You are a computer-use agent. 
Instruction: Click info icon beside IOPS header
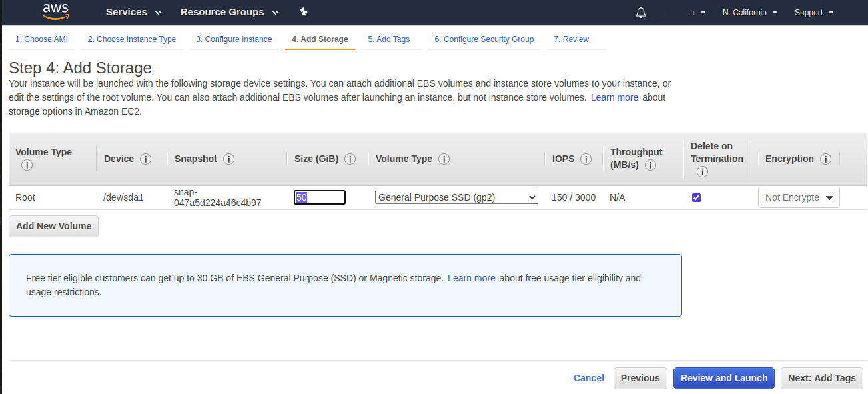tap(586, 159)
